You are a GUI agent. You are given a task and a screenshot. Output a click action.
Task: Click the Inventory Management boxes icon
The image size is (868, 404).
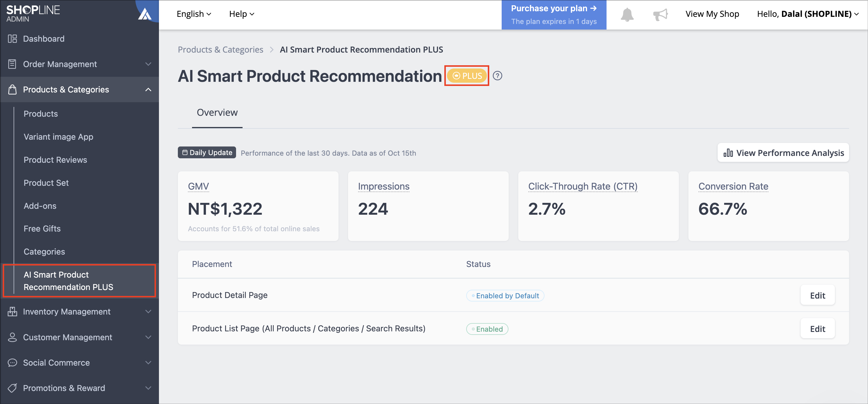(x=12, y=312)
